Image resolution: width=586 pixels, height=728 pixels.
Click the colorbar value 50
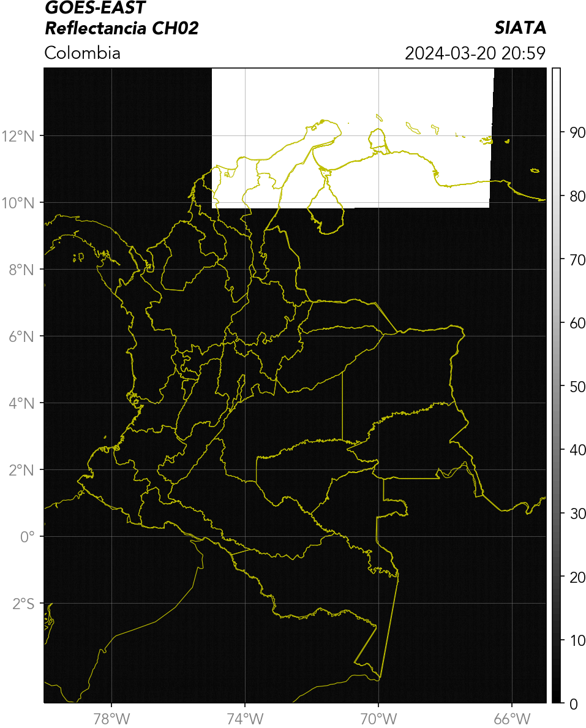coord(577,387)
